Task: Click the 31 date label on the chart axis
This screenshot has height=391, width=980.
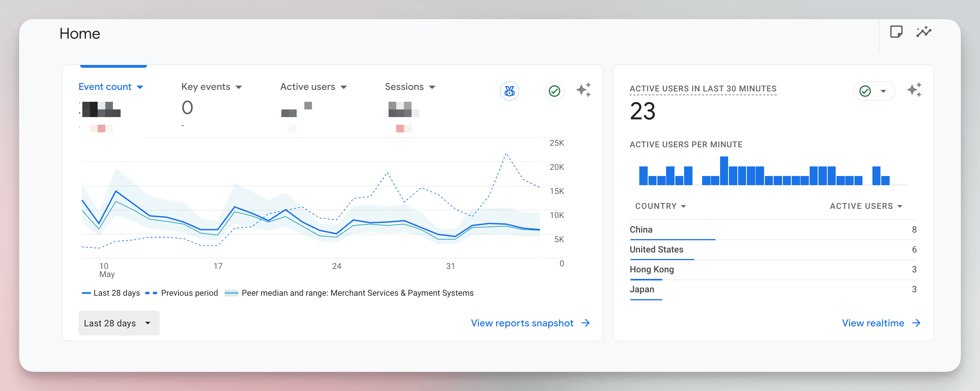Action: coord(451,266)
